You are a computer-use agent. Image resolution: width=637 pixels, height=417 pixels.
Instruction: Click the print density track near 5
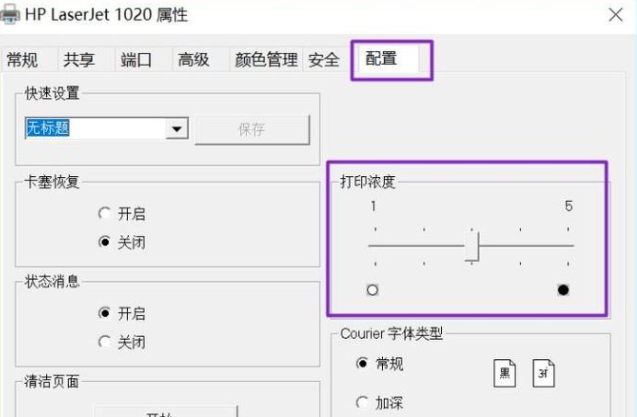568,245
